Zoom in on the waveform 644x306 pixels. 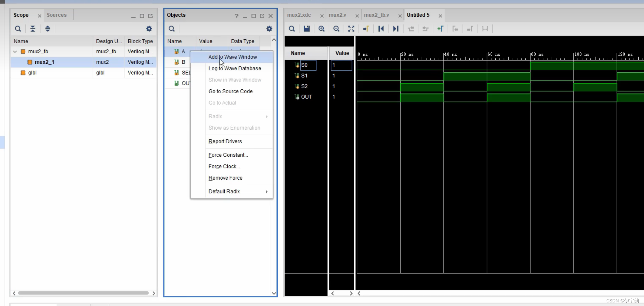321,29
